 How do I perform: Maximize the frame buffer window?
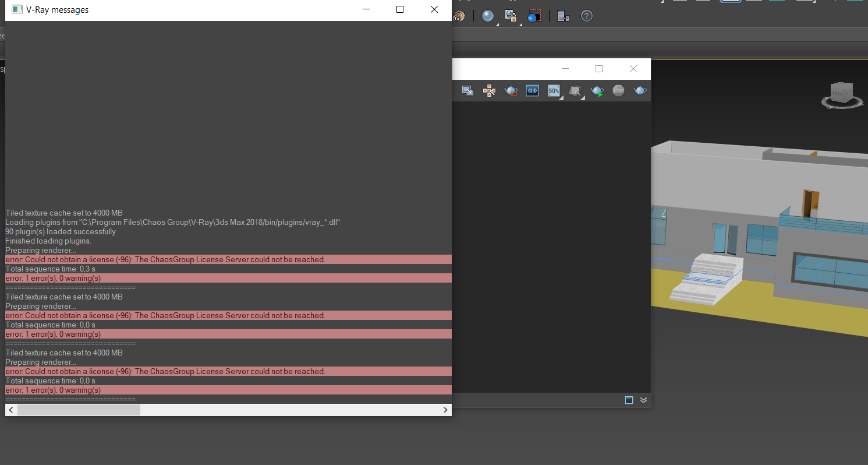(x=599, y=69)
